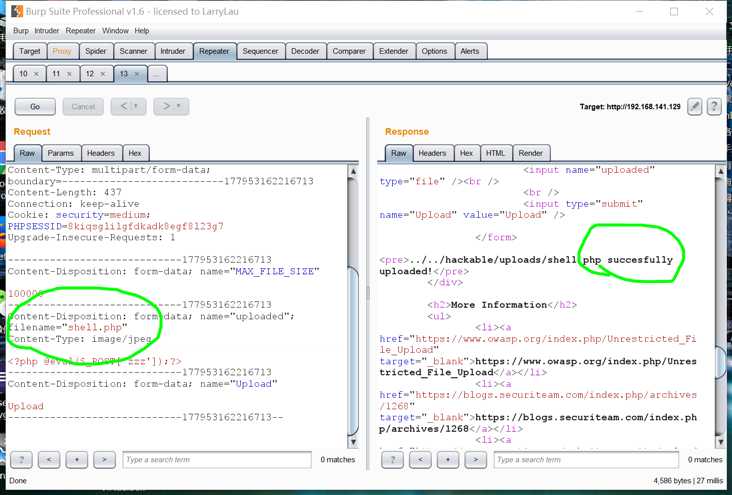Close Repeater tab 12 with its x
The height and width of the screenshot is (495, 732).
point(103,74)
